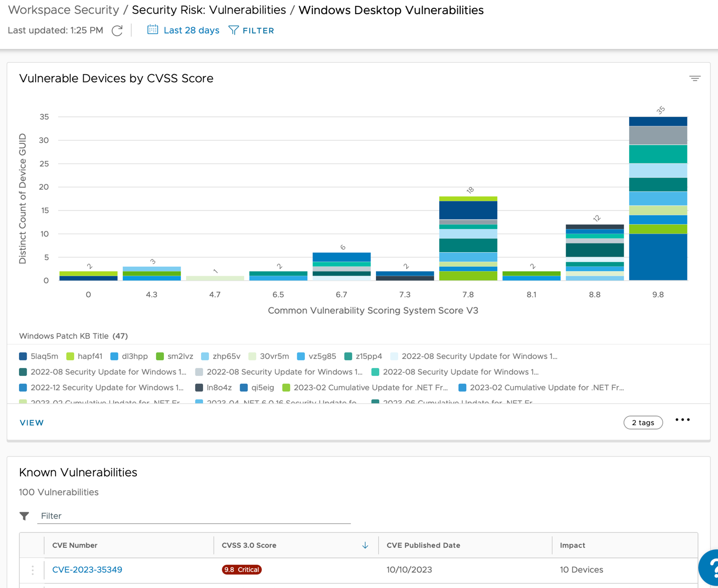Click the qi5eig legend color swatch
Screen dimensions: 718x588
(x=244, y=387)
